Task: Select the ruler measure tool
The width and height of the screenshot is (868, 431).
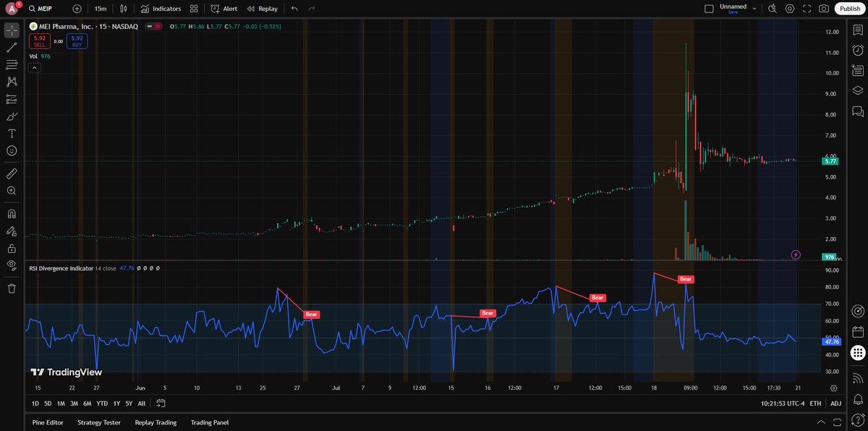Action: [x=12, y=174]
